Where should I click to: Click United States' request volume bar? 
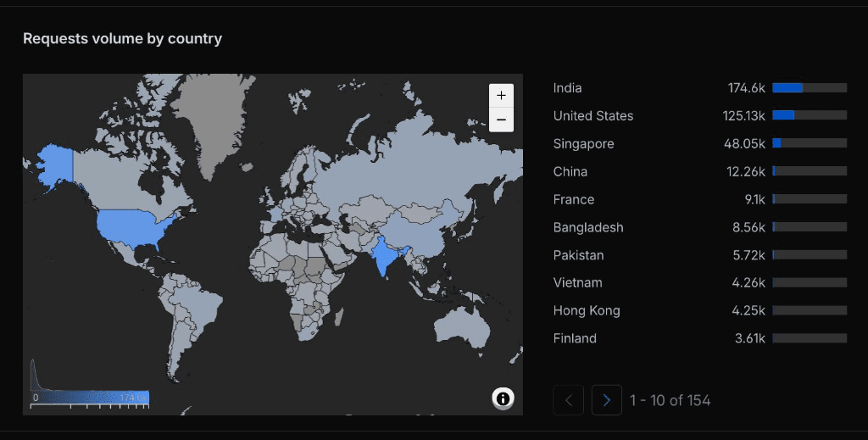(810, 115)
